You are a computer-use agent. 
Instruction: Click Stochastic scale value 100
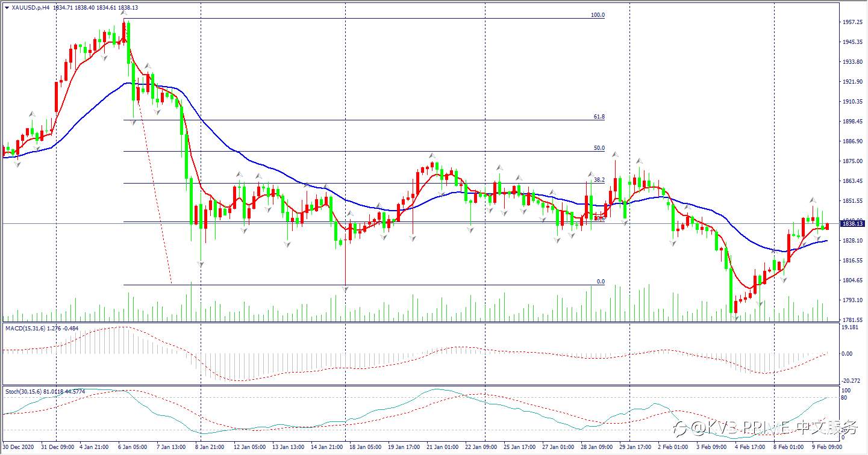[x=846, y=391]
